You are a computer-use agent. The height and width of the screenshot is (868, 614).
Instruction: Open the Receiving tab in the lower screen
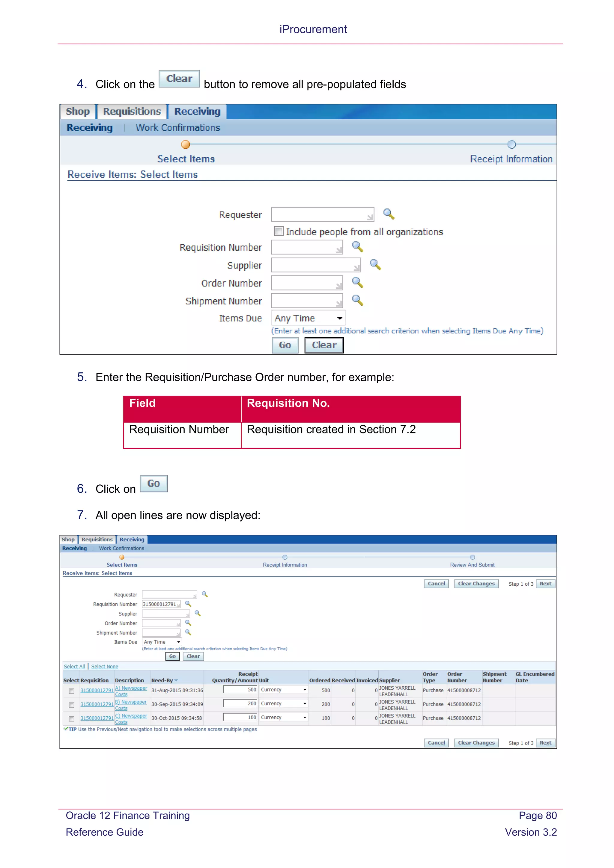(132, 540)
